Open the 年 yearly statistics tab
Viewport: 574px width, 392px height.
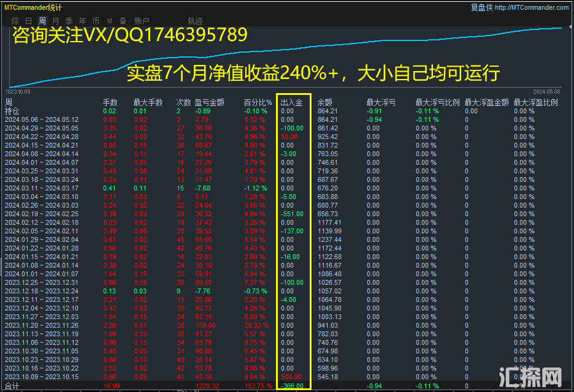coord(82,20)
